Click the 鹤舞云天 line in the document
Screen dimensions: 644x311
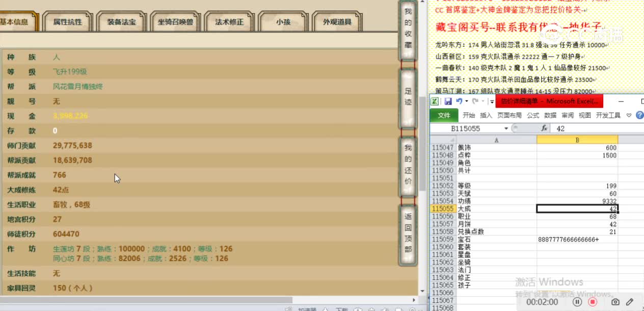click(515, 80)
